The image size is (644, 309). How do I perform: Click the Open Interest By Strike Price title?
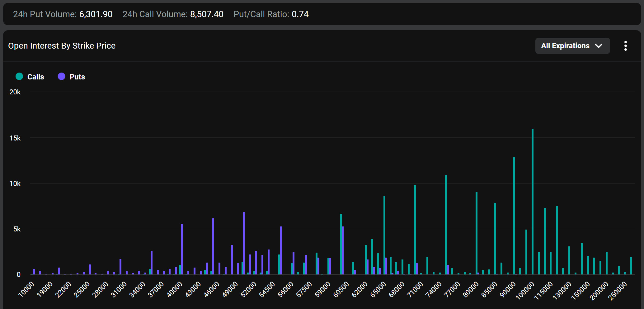62,46
